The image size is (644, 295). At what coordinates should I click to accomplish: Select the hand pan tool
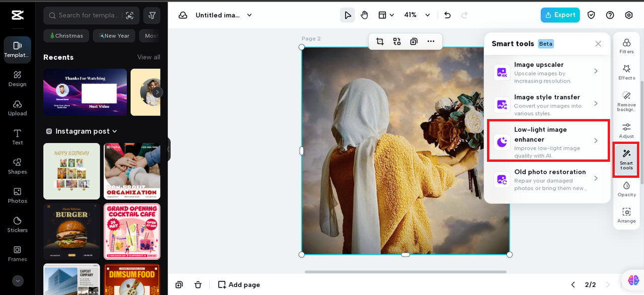click(364, 15)
